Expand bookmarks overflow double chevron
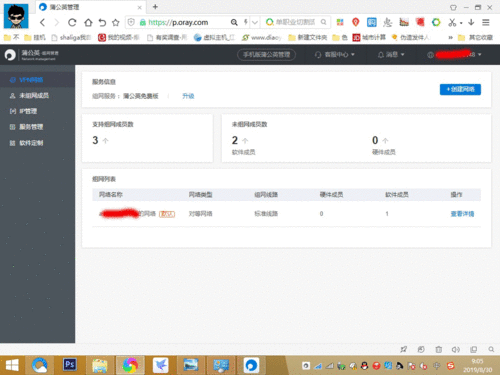Screen dimensions: 500x375 click(x=450, y=37)
